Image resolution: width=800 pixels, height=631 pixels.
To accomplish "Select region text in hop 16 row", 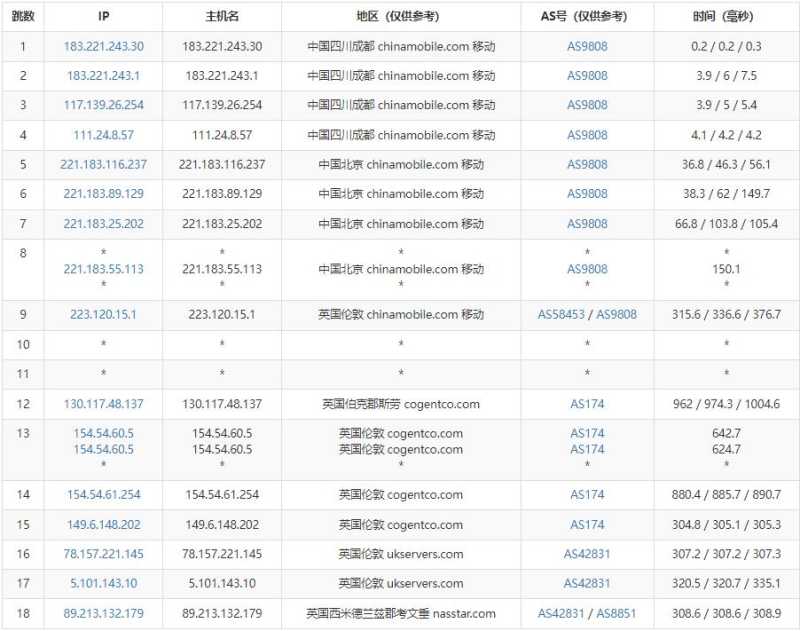I will pos(401,554).
